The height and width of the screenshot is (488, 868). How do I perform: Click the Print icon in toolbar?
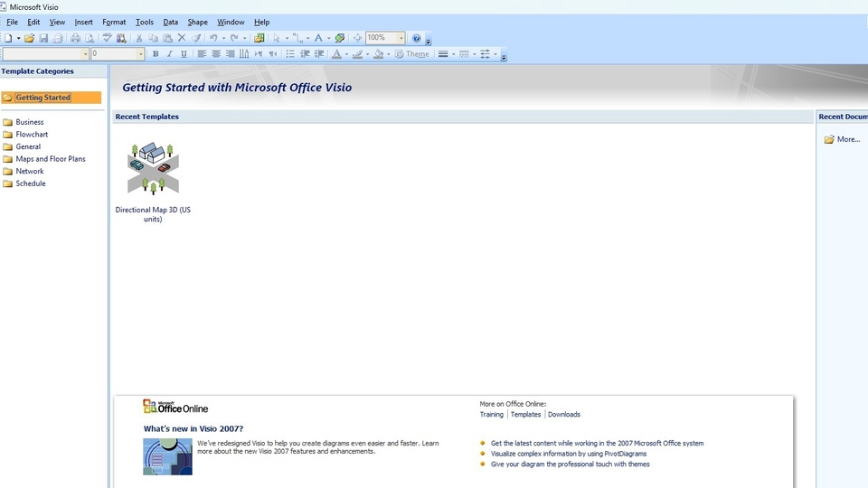(75, 38)
